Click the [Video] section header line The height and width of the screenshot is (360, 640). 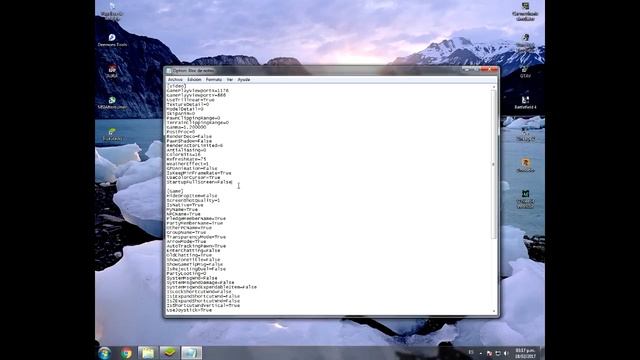(x=176, y=86)
